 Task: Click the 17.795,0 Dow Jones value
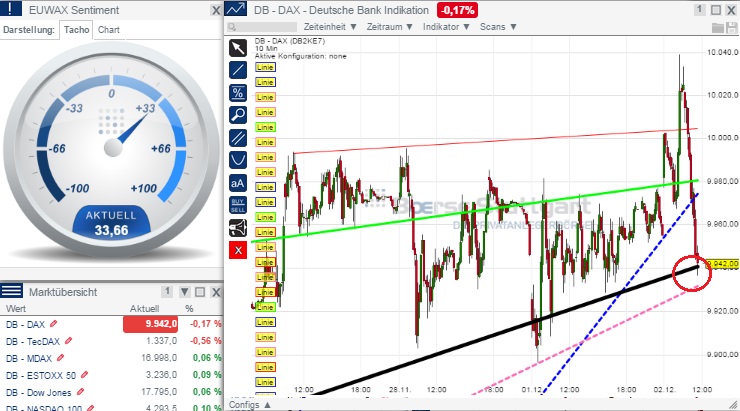click(x=159, y=392)
